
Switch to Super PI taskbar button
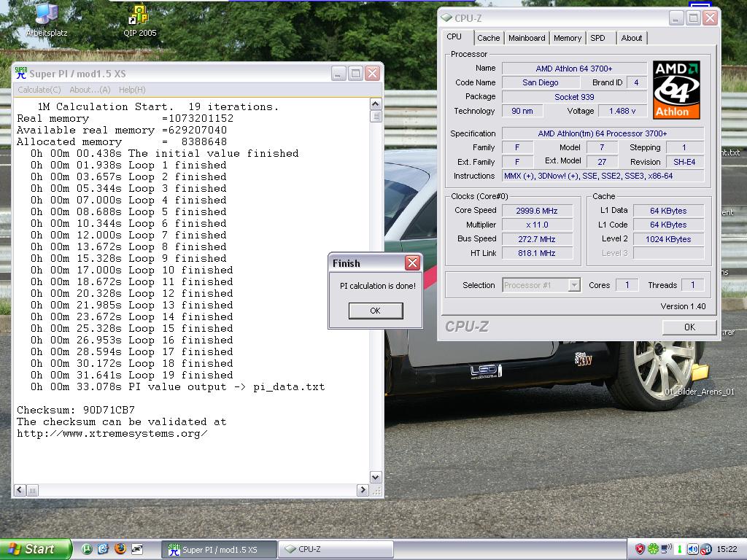click(x=219, y=550)
